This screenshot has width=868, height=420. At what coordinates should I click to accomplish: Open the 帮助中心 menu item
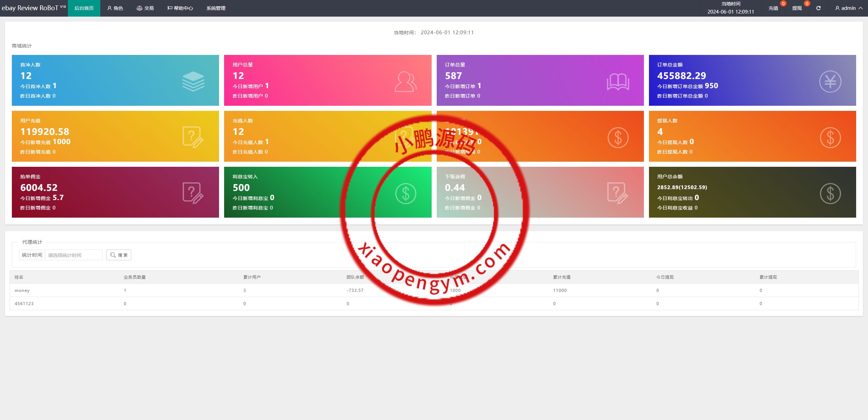[x=180, y=8]
